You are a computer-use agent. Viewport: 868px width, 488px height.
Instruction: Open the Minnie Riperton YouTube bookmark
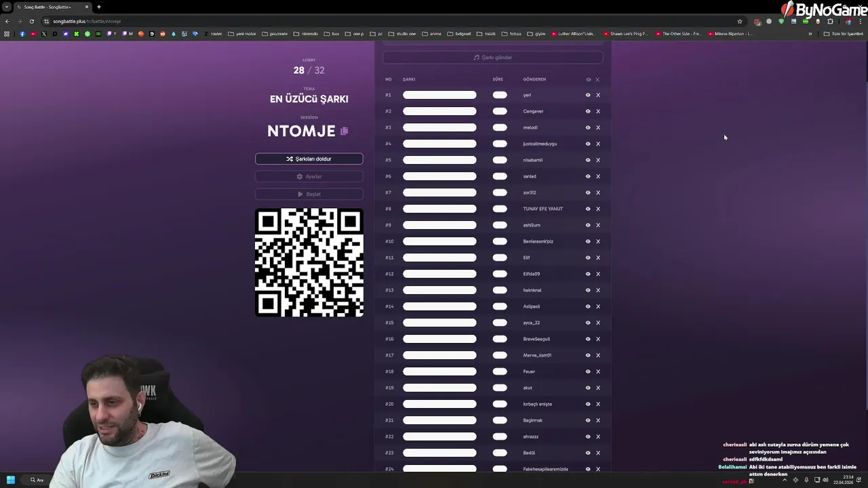click(x=730, y=34)
